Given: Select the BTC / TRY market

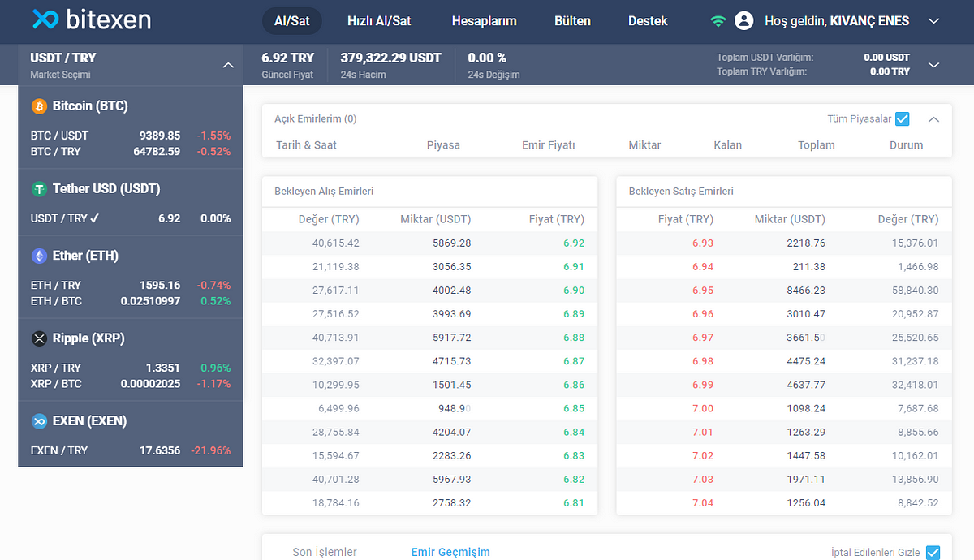Looking at the screenshot, I should tap(131, 151).
